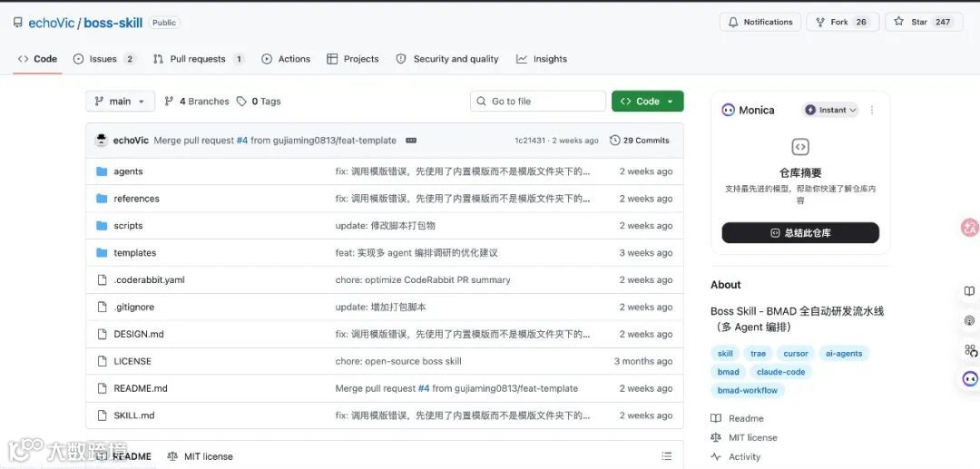Open commit 'chore: open-source boss skill'
This screenshot has width=980, height=469.
(398, 361)
